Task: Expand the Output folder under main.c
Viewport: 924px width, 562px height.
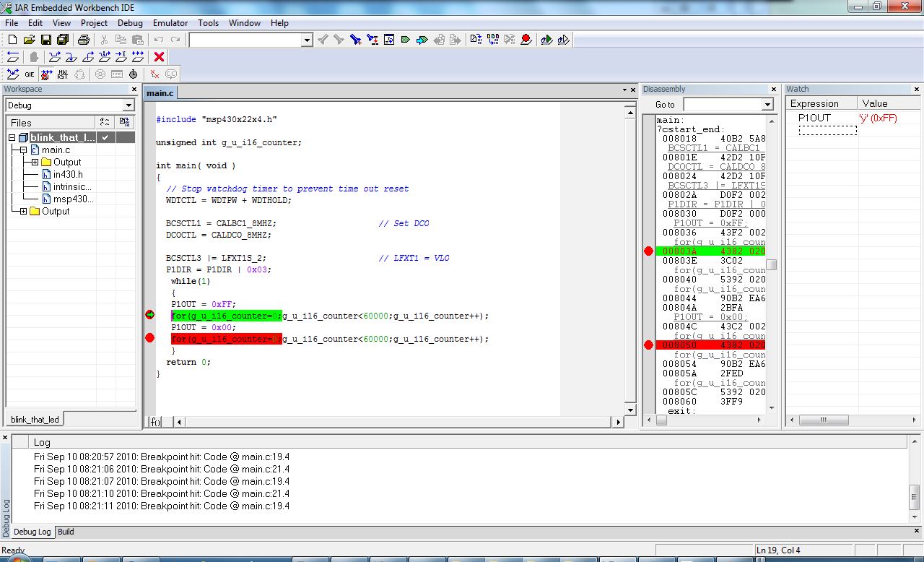Action: [35, 162]
